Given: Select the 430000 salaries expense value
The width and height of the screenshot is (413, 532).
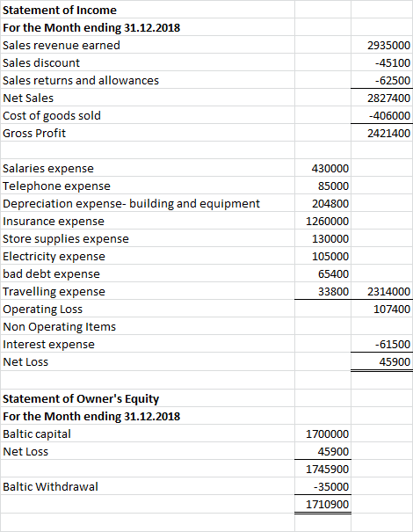Looking at the screenshot, I should point(322,168).
